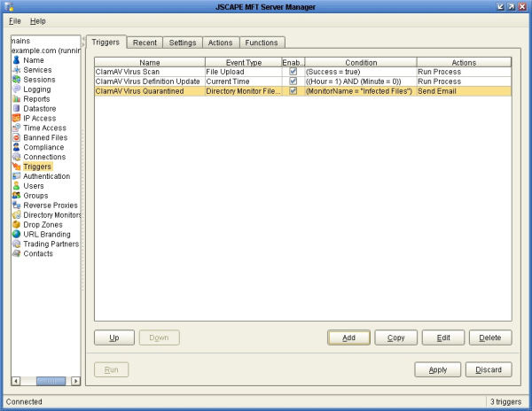Open the Trading Partners node label

(x=51, y=244)
